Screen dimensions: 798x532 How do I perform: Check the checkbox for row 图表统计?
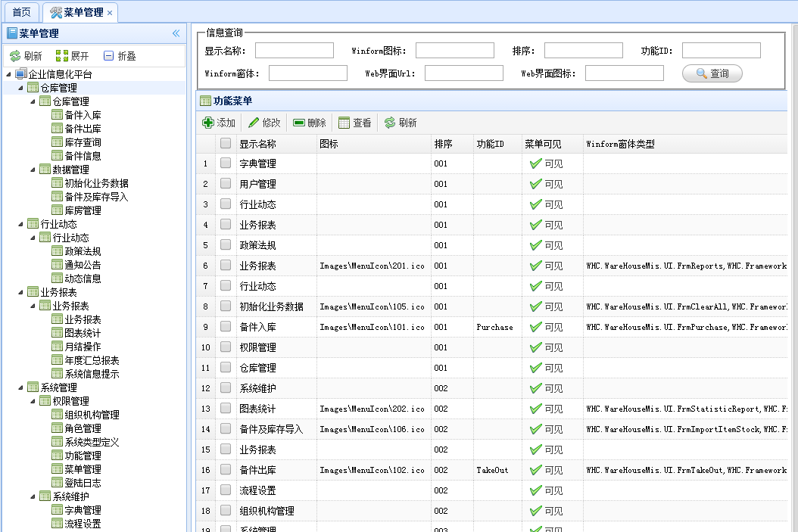[226, 409]
